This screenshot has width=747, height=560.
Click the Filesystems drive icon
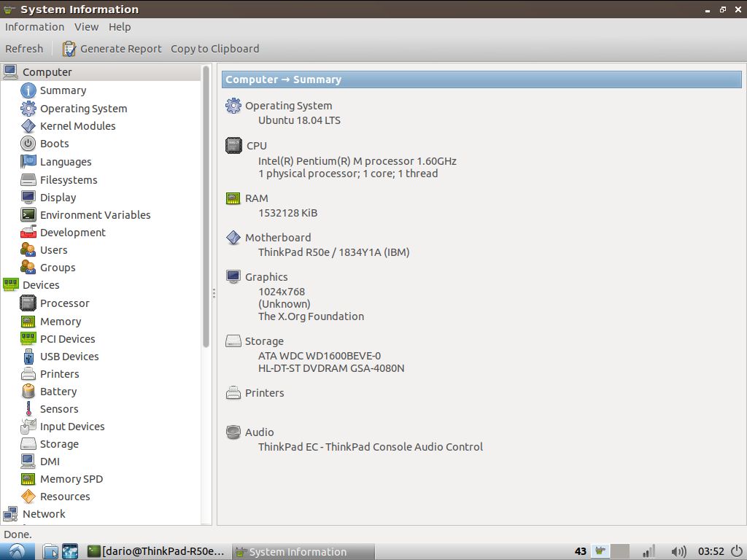pos(28,179)
